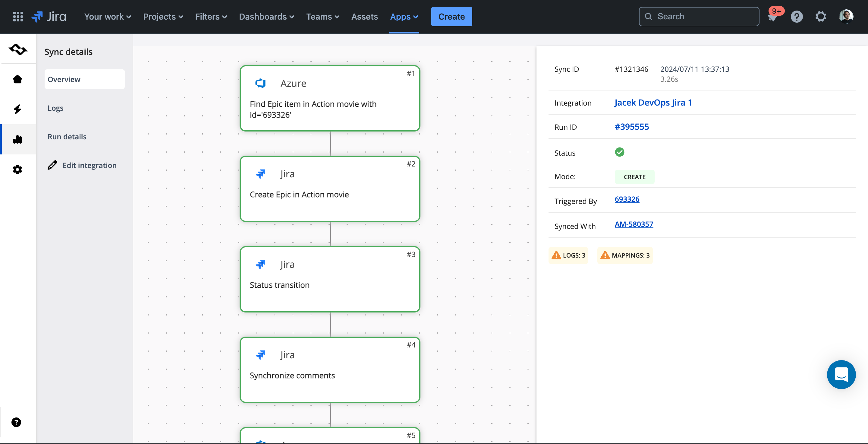
Task: Open the app switcher grid icon
Action: pos(18,17)
